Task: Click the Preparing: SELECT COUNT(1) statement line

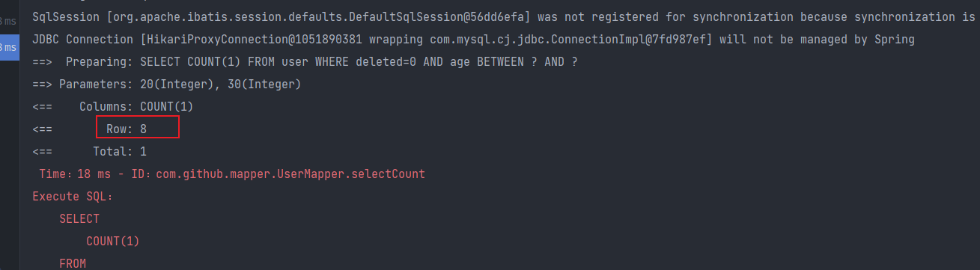Action: point(321,61)
